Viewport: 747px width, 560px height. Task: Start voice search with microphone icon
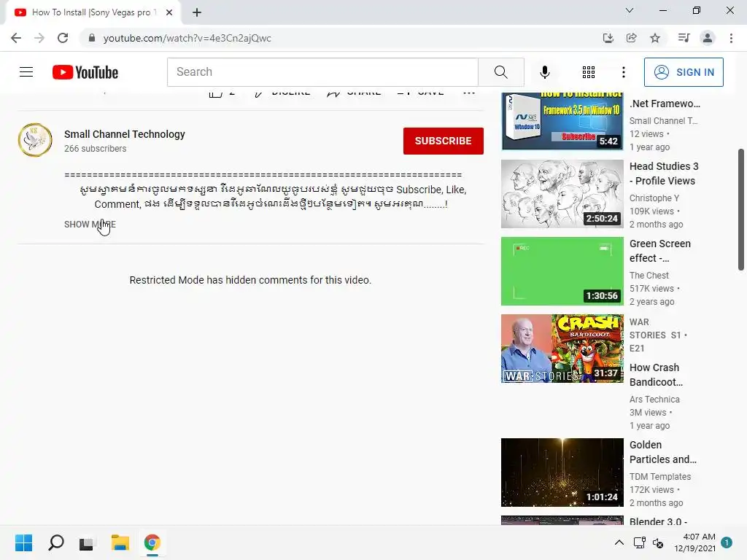coord(544,72)
